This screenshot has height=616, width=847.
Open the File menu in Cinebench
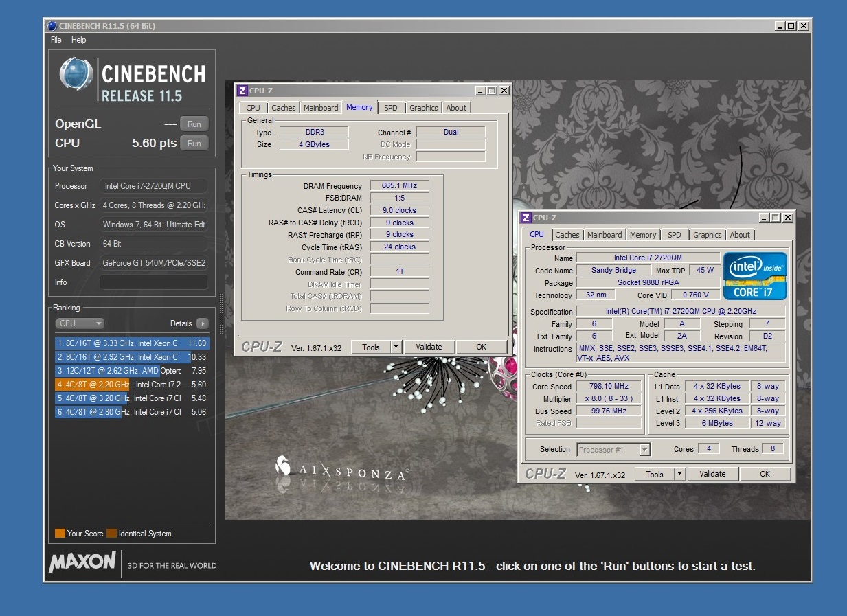(56, 40)
